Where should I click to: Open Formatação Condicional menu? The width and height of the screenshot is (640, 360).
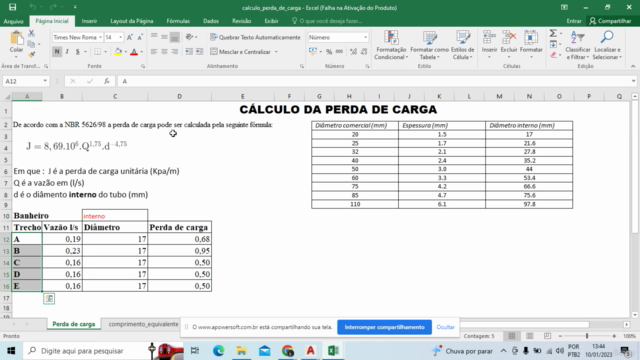click(x=391, y=45)
